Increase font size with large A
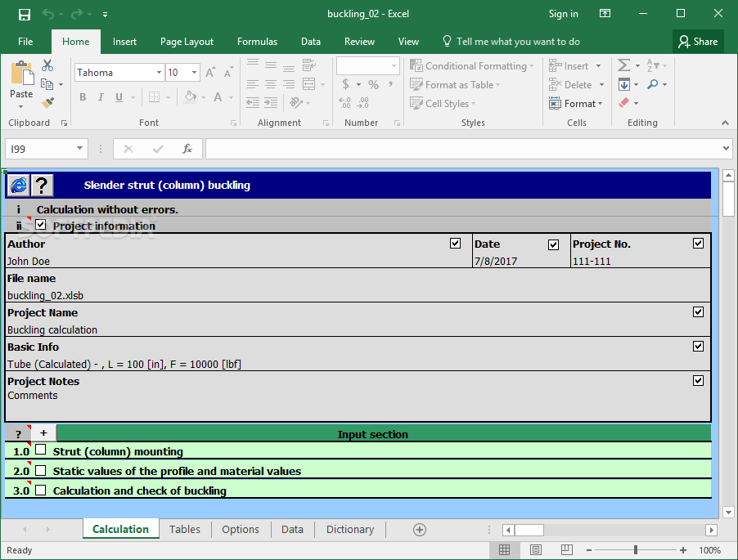Viewport: 738px width, 560px height. tap(210, 73)
